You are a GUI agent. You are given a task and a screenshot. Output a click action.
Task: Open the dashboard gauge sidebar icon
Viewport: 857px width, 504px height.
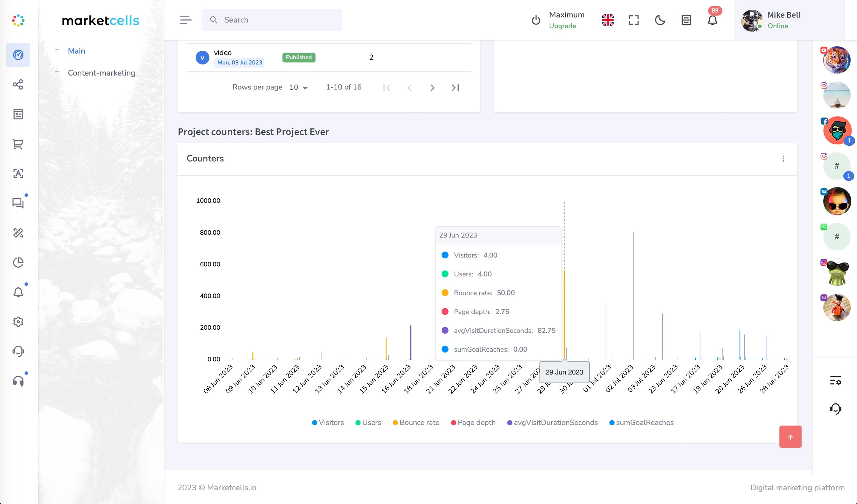18,54
